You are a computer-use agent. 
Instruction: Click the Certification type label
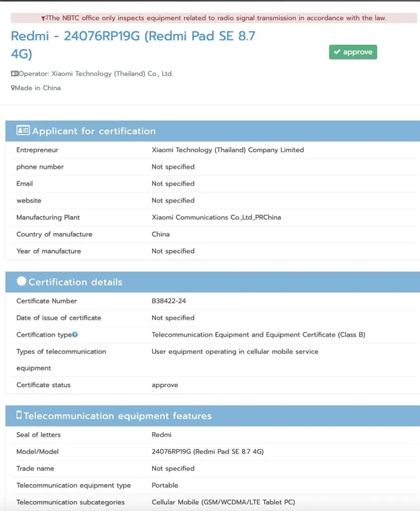44,335
